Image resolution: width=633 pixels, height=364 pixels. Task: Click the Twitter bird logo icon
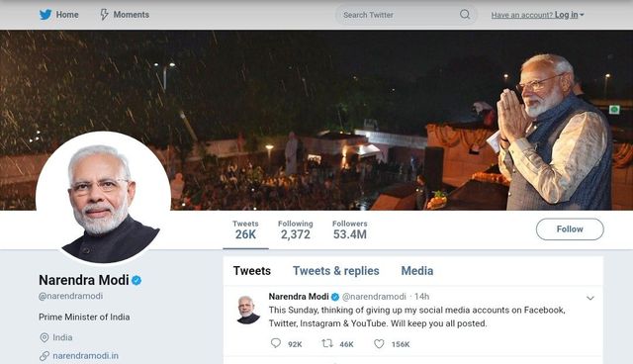coord(45,15)
